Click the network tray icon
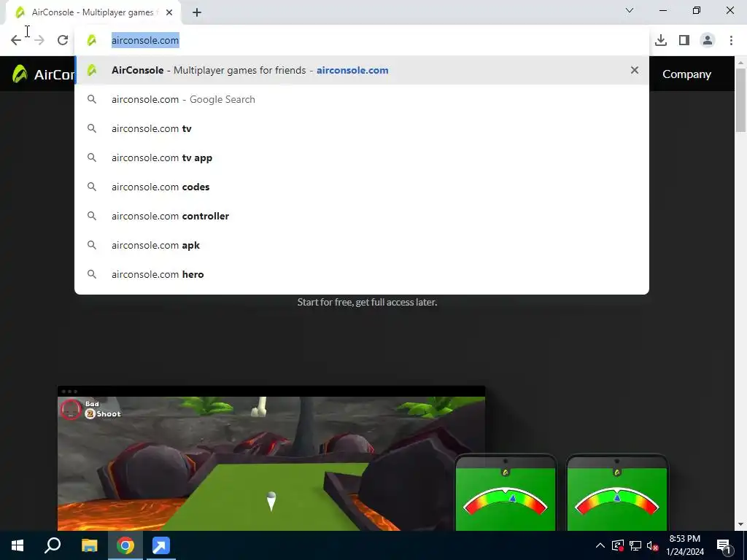The width and height of the screenshot is (747, 560). click(635, 545)
